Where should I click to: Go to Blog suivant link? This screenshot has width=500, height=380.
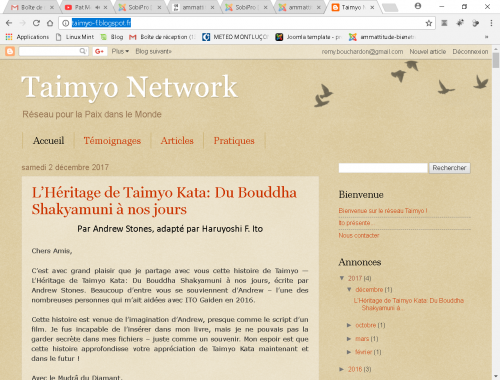coord(153,51)
